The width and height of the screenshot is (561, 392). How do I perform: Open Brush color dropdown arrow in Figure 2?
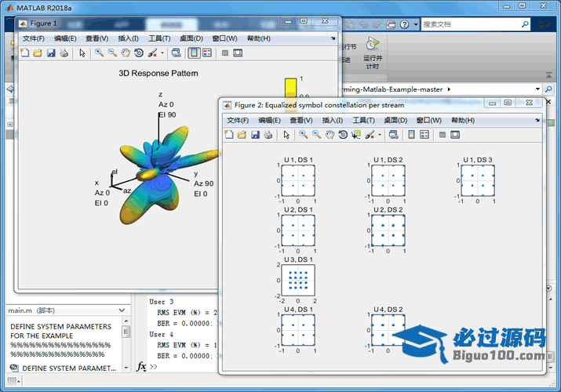click(381, 135)
